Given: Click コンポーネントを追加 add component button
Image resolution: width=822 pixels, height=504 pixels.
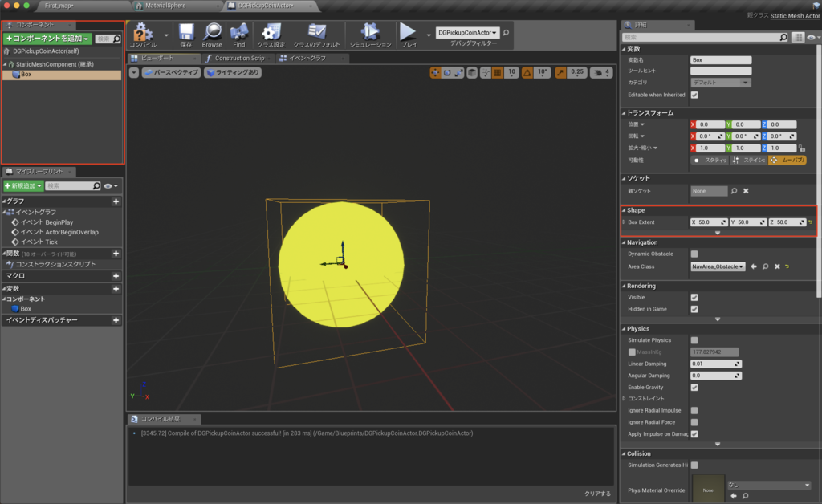Looking at the screenshot, I should [47, 39].
